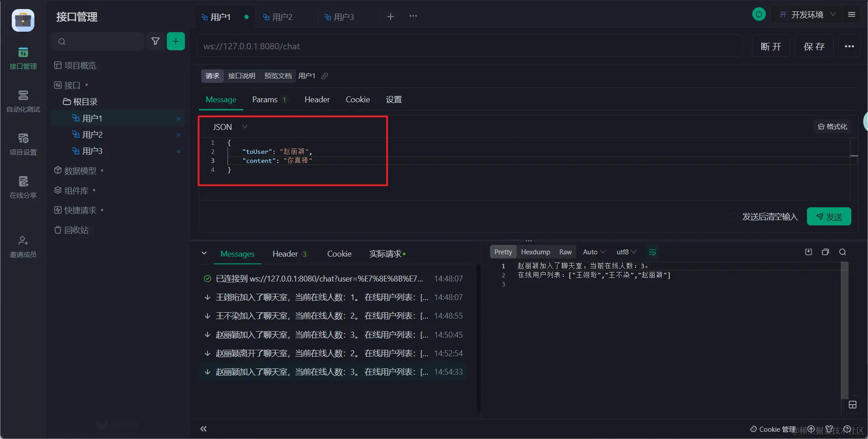This screenshot has width=868, height=439.
Task: Open the Params tab
Action: pyautogui.click(x=269, y=100)
